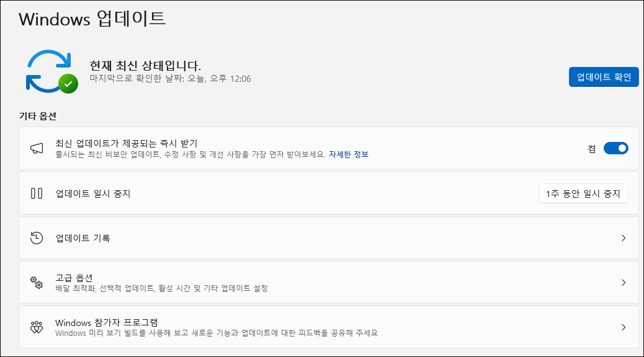
Task: Click the 업데이트 일시 중지 row
Action: (x=279, y=193)
